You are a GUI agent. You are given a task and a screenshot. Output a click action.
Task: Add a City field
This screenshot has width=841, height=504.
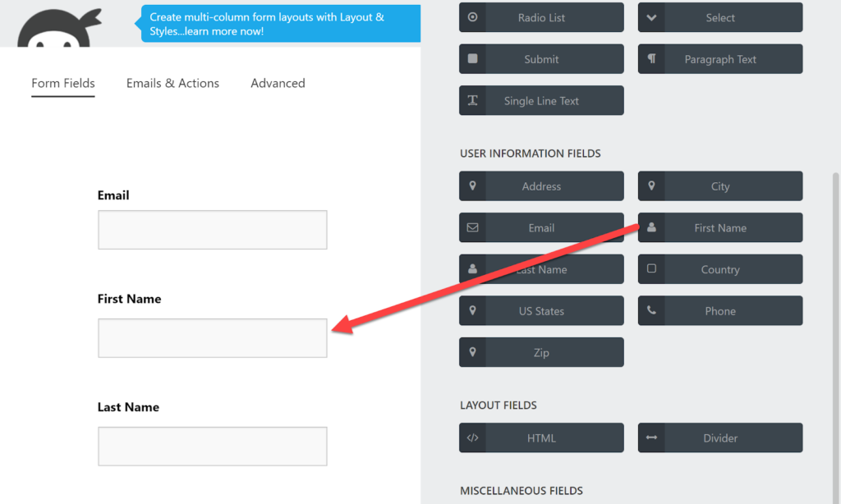click(x=720, y=186)
